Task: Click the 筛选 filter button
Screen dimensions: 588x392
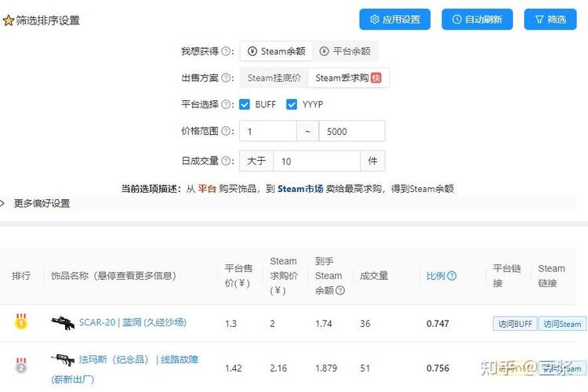Action: click(x=550, y=20)
